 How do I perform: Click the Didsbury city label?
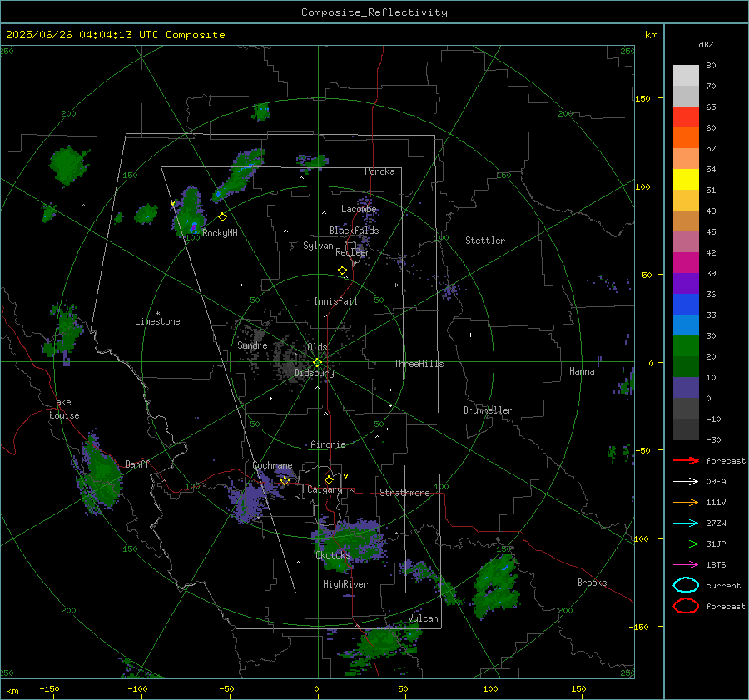click(x=314, y=373)
